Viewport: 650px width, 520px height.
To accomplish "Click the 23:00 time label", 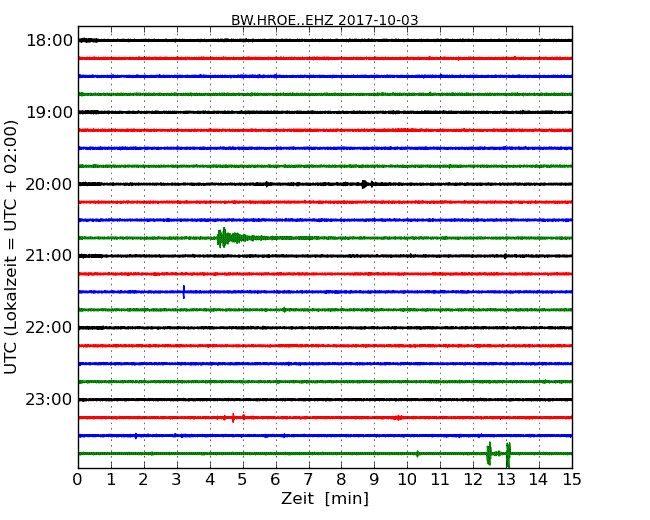I will (49, 399).
